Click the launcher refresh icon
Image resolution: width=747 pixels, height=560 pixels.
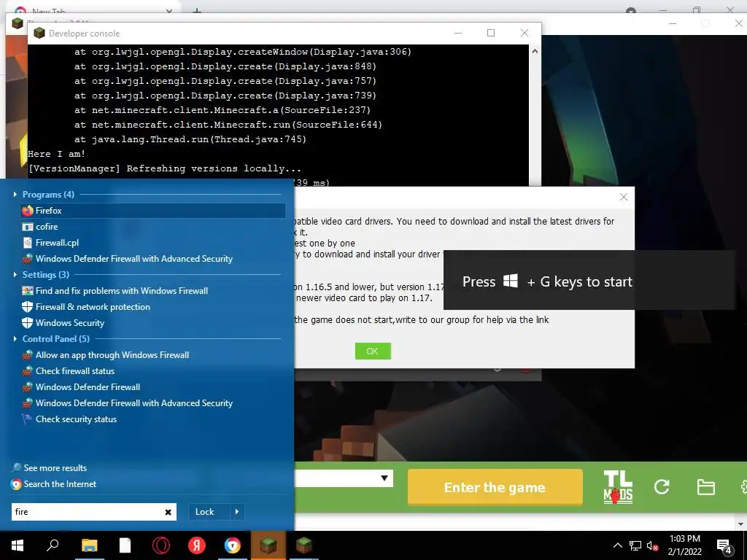[x=662, y=487]
